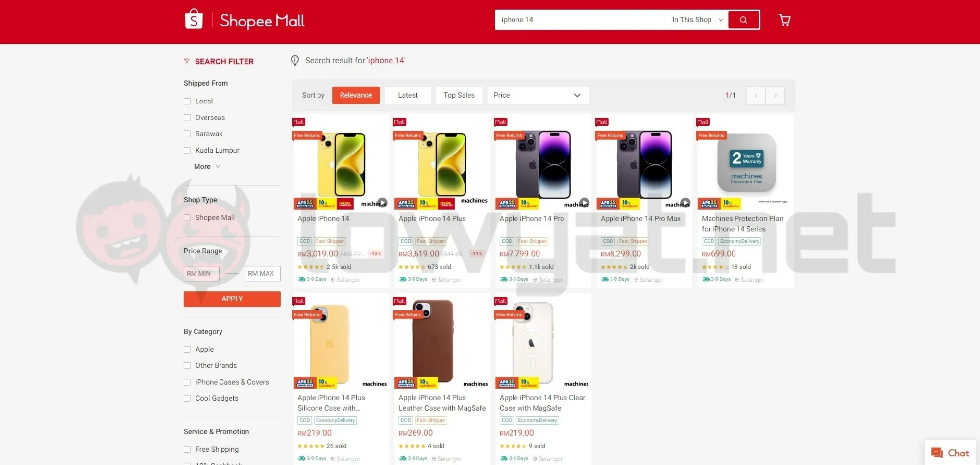
Task: Open Machines Protection Plan product image
Action: [x=745, y=162]
